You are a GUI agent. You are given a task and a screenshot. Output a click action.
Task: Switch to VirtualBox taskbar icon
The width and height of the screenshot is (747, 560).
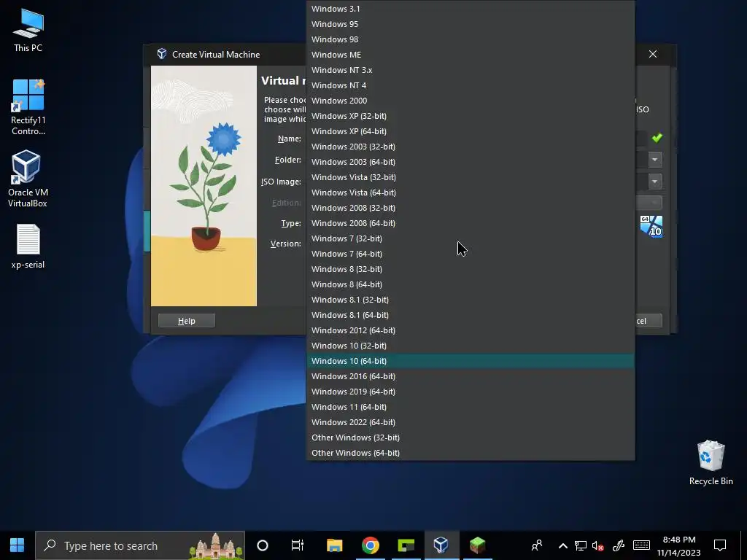click(x=441, y=545)
